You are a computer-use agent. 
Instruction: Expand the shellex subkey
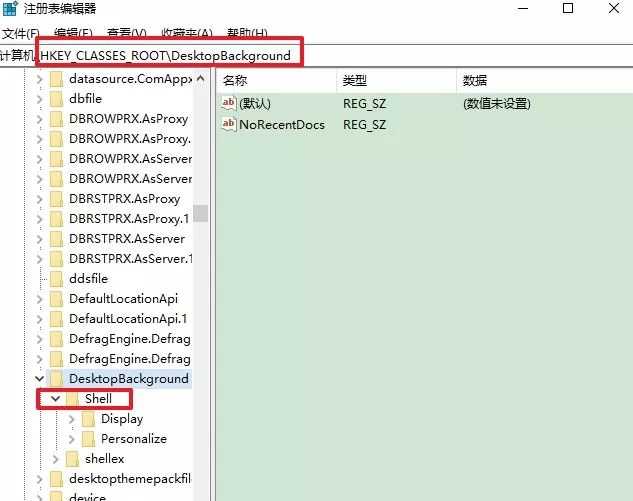coord(55,459)
